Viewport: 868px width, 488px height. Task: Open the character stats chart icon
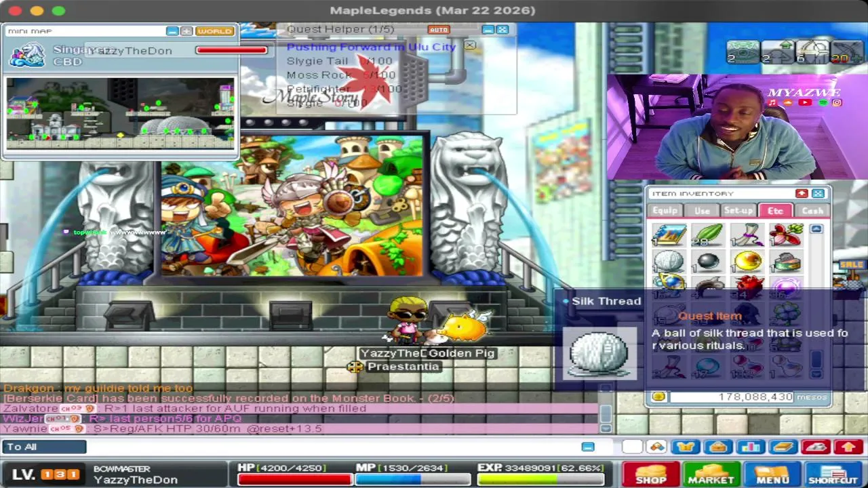pos(751,447)
